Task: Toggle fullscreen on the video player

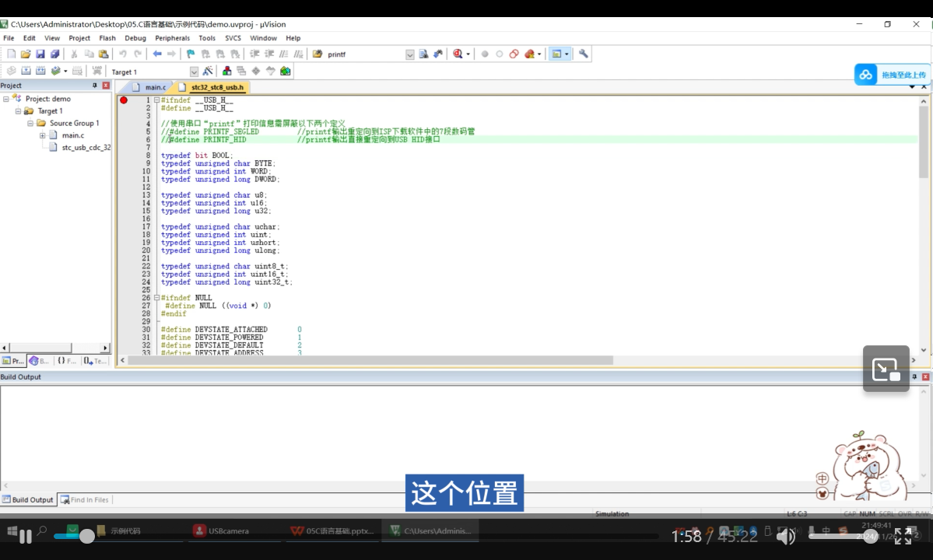Action: coord(903,536)
